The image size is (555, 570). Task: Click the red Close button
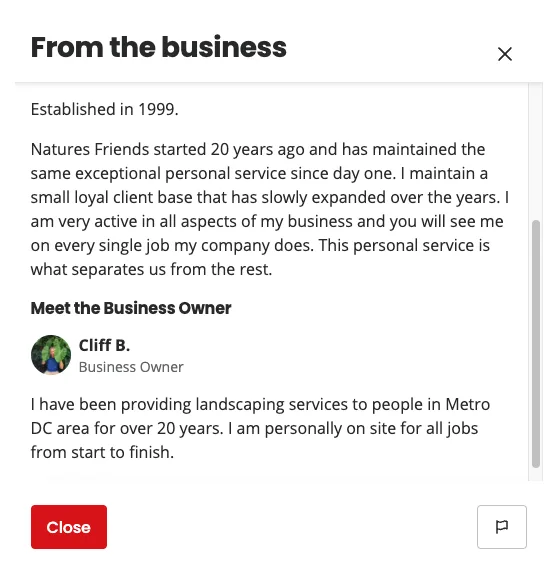pos(69,526)
